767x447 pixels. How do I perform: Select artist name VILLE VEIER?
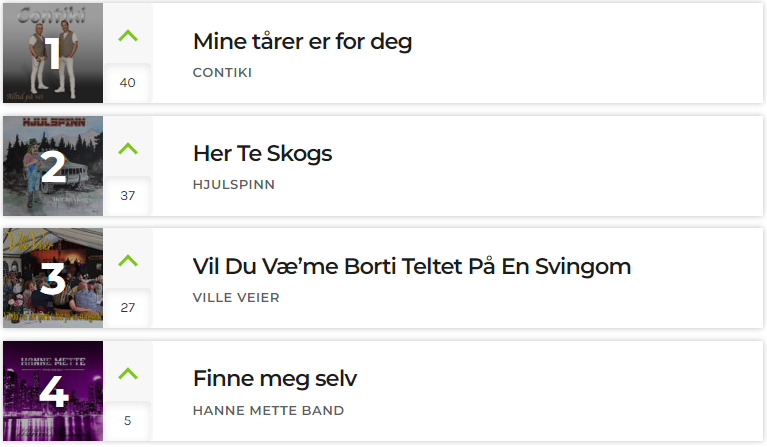coord(236,297)
